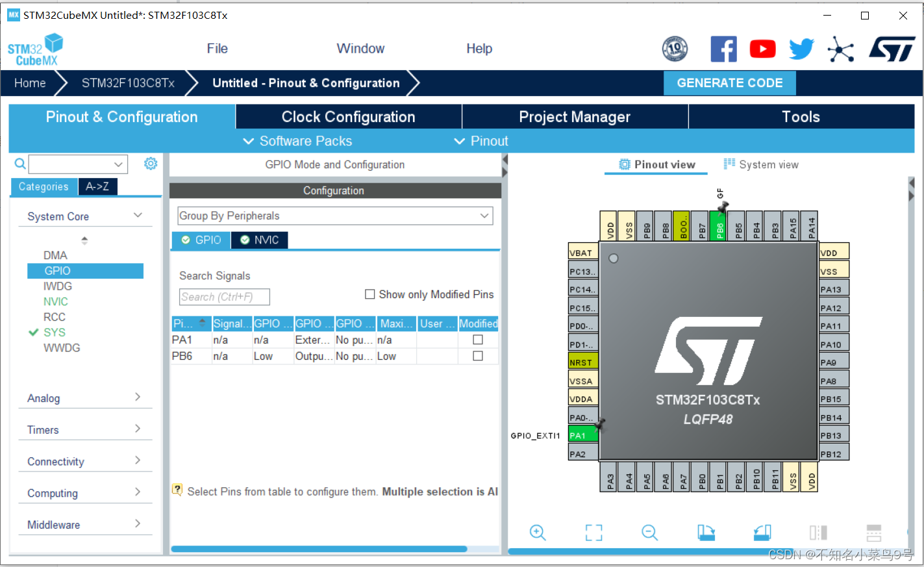Open the categories settings gear icon
This screenshot has width=924, height=567.
pyautogui.click(x=151, y=164)
